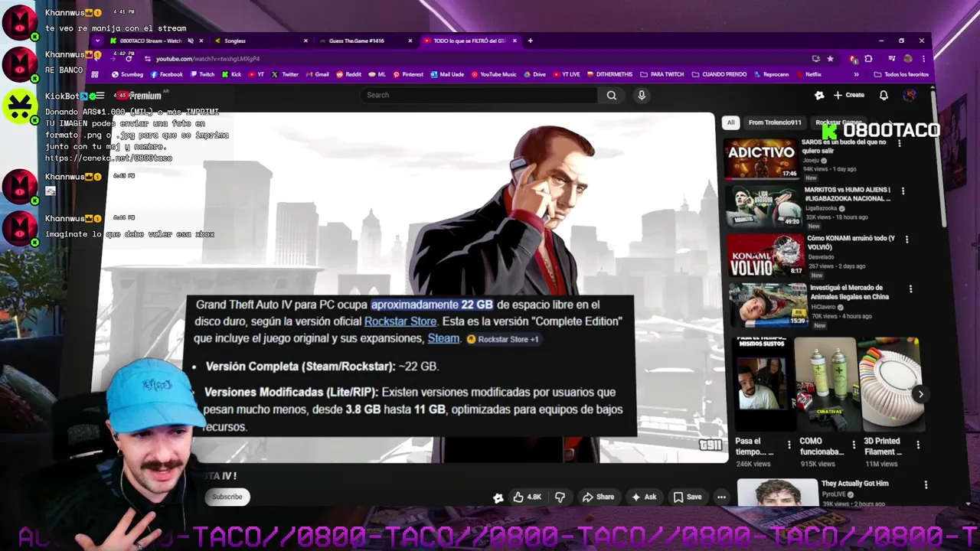This screenshot has height=551, width=980.
Task: Open Twitch bookmark
Action: pyautogui.click(x=203, y=74)
